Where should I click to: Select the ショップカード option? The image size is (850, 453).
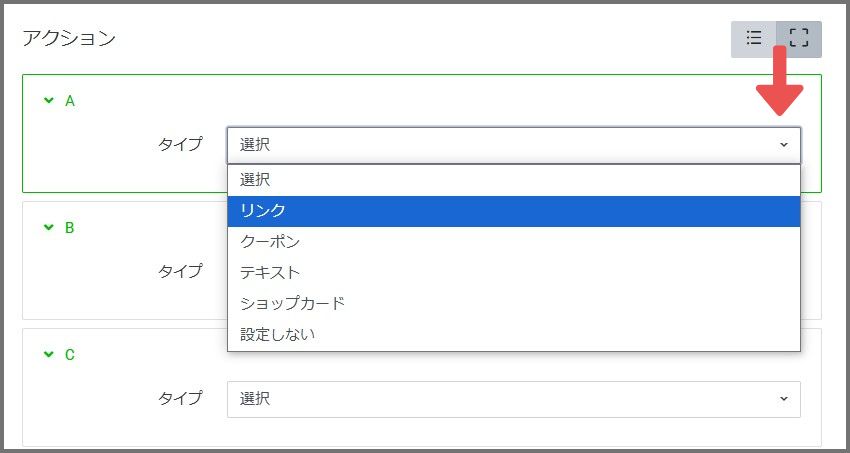(x=513, y=303)
